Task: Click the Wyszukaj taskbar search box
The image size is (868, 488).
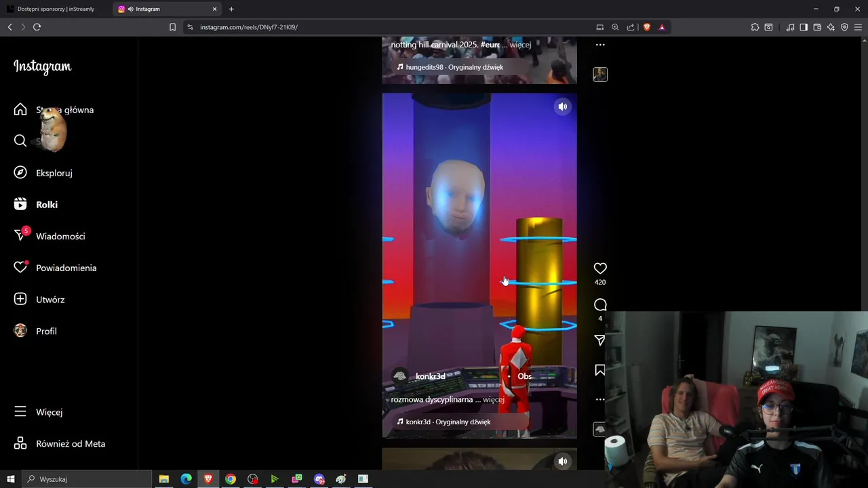Action: point(87,479)
